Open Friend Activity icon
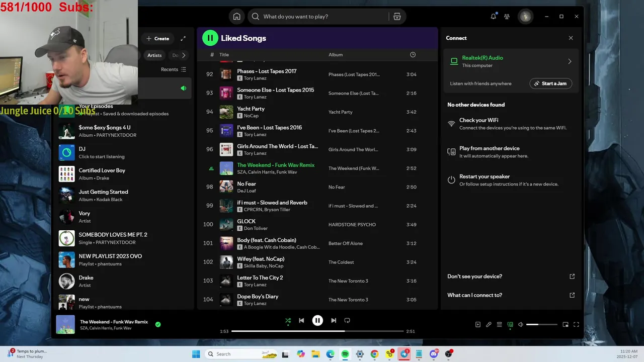Viewport: 644px width, 362px height. point(507,17)
